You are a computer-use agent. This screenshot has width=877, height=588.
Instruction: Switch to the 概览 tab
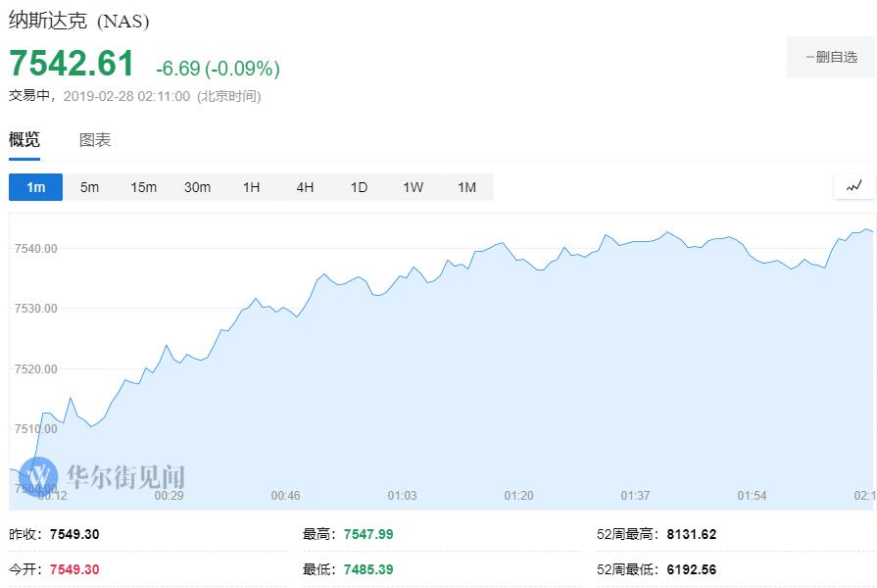(x=24, y=140)
